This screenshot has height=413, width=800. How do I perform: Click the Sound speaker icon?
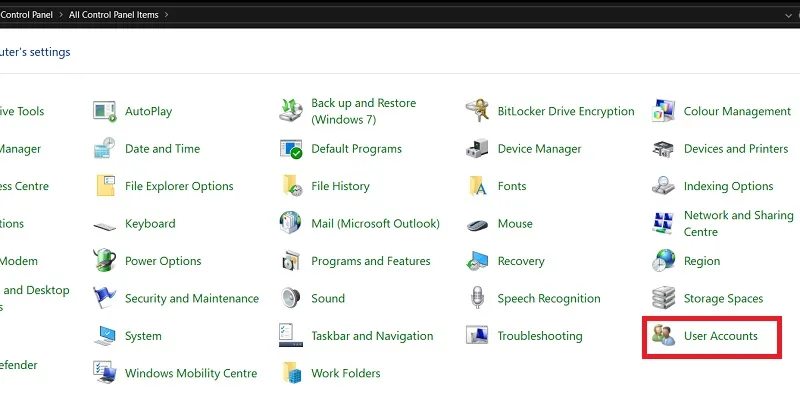(x=291, y=298)
